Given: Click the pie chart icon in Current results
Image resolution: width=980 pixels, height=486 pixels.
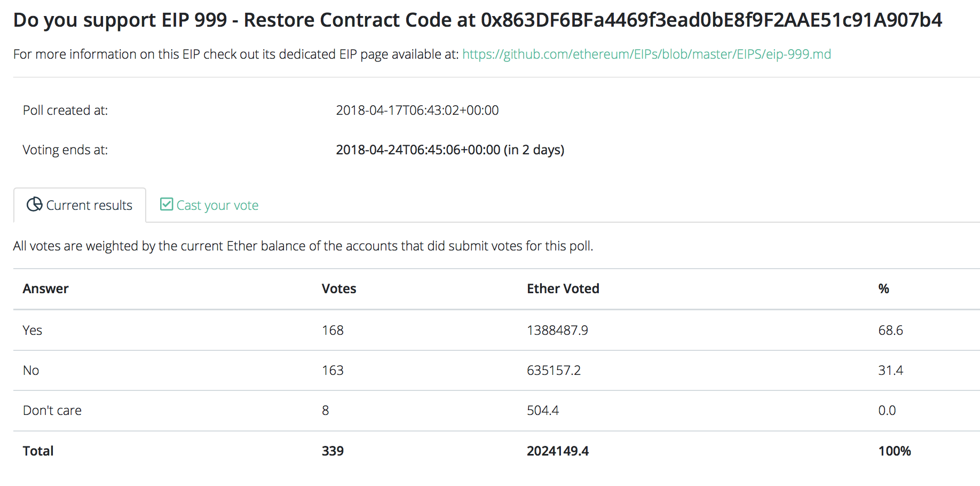Looking at the screenshot, I should click(35, 205).
